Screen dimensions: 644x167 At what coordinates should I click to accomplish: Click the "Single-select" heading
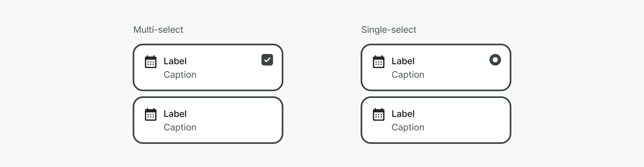coord(389,30)
